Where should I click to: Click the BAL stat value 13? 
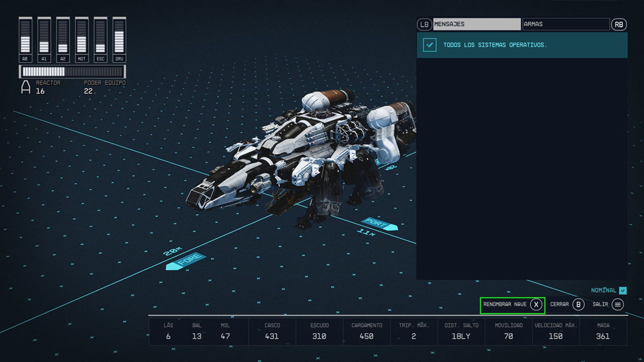(x=197, y=337)
